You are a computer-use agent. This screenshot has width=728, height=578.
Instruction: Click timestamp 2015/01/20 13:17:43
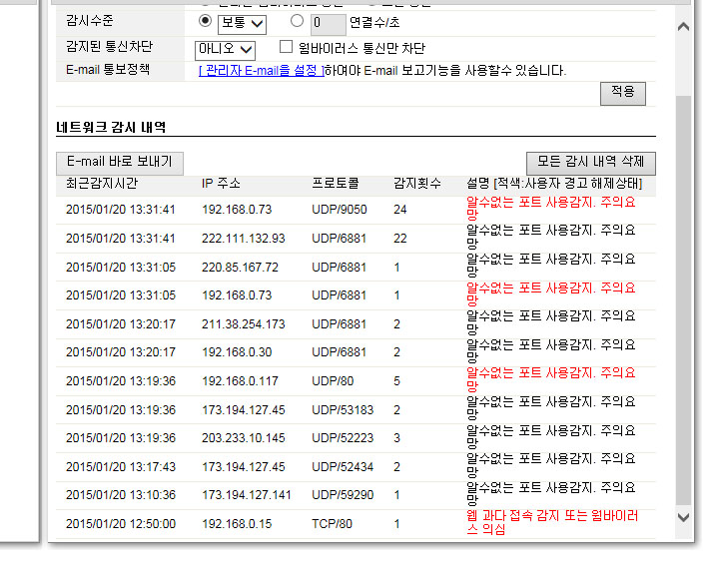[x=121, y=467]
